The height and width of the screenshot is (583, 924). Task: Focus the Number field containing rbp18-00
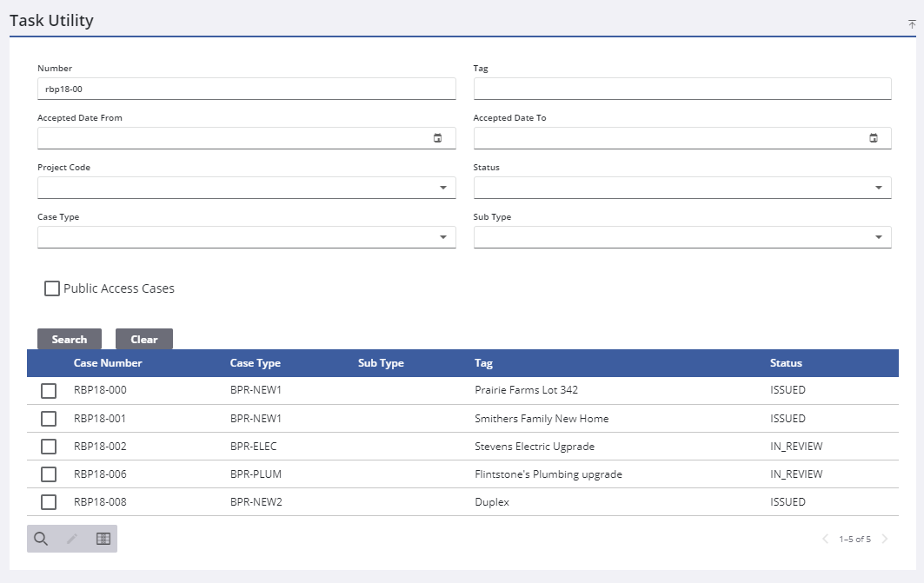pyautogui.click(x=246, y=89)
